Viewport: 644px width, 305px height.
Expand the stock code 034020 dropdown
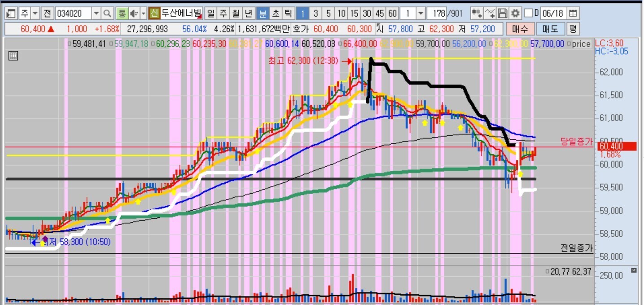point(96,13)
